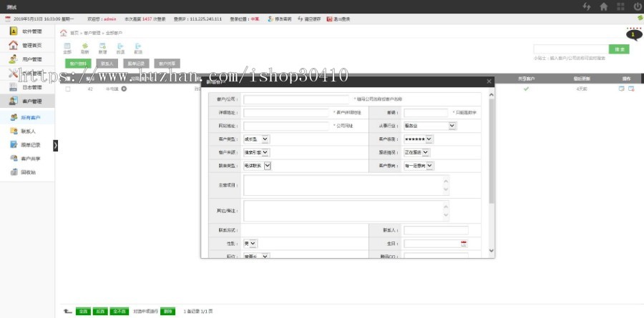The height and width of the screenshot is (318, 644).
Task: Focus the 客户/公司 name input field
Action: pos(296,100)
